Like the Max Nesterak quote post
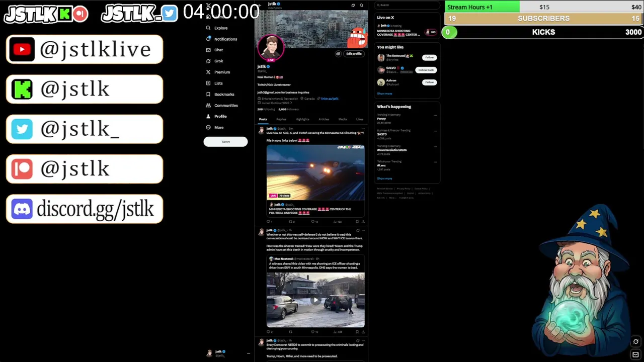Screen dimensions: 644x362 313,332
